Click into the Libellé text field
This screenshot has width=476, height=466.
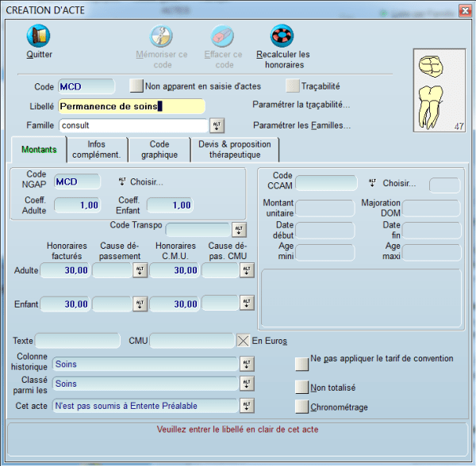131,105
